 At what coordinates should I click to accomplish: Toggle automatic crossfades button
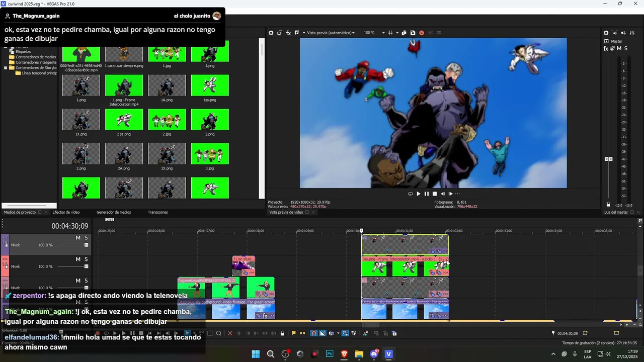click(x=323, y=333)
